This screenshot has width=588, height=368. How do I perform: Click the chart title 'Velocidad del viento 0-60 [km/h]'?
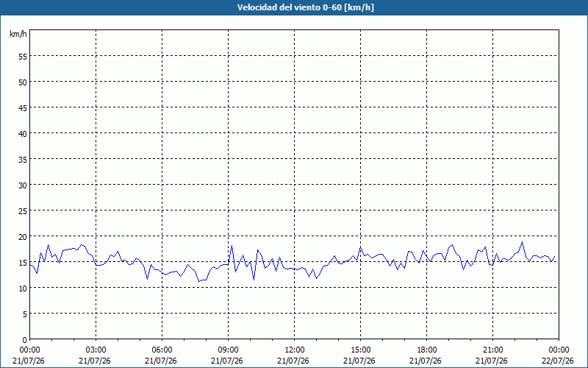306,7
